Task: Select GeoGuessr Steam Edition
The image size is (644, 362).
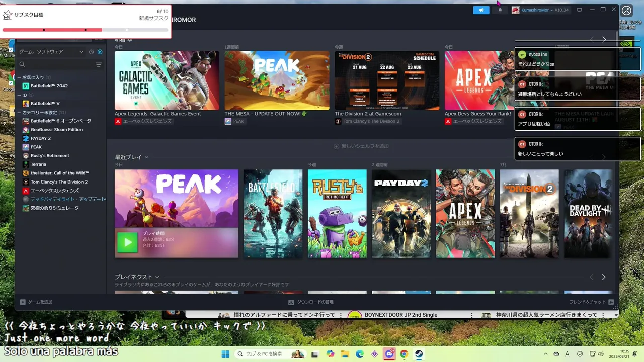Action: pyautogui.click(x=56, y=130)
